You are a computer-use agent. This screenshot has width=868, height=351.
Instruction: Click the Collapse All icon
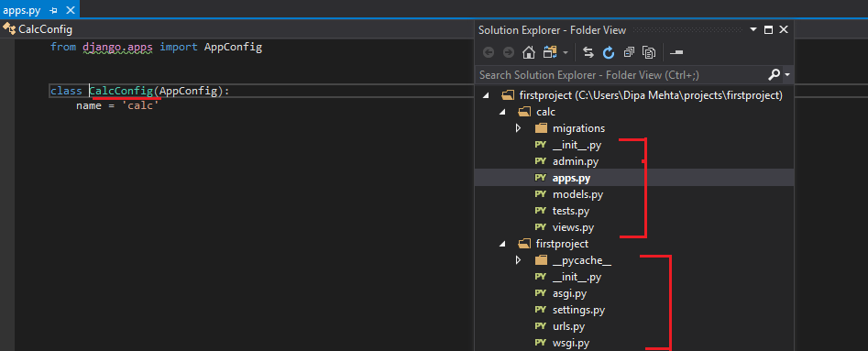628,52
